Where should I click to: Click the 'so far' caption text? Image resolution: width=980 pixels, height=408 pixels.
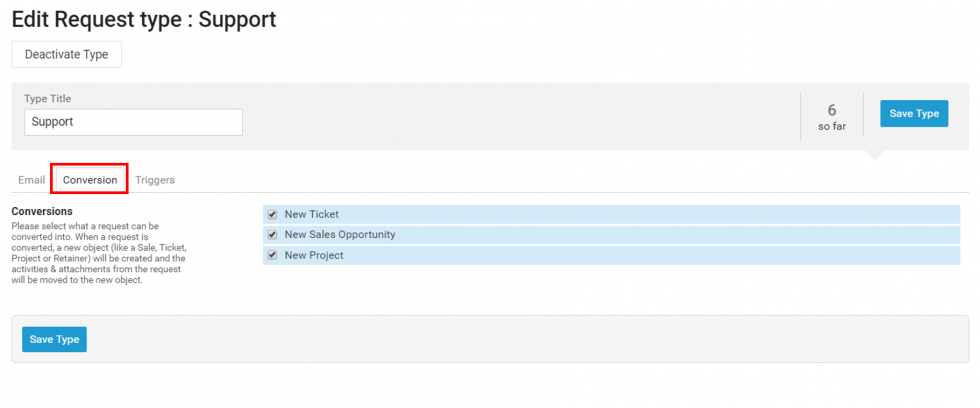[x=832, y=127]
